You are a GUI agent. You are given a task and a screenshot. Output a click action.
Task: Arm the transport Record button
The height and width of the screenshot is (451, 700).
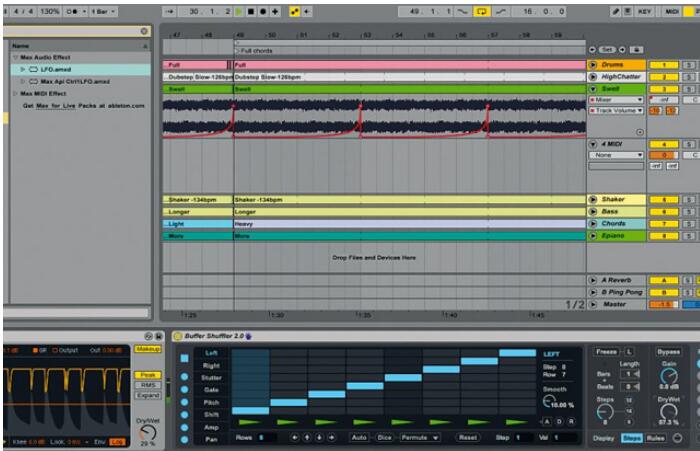[263, 12]
